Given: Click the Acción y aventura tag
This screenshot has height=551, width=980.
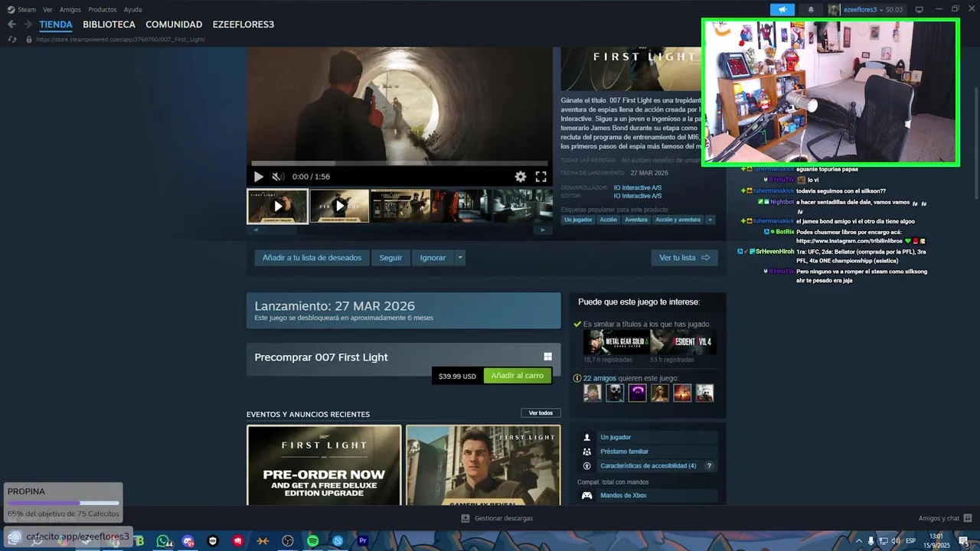Looking at the screenshot, I should [x=678, y=220].
